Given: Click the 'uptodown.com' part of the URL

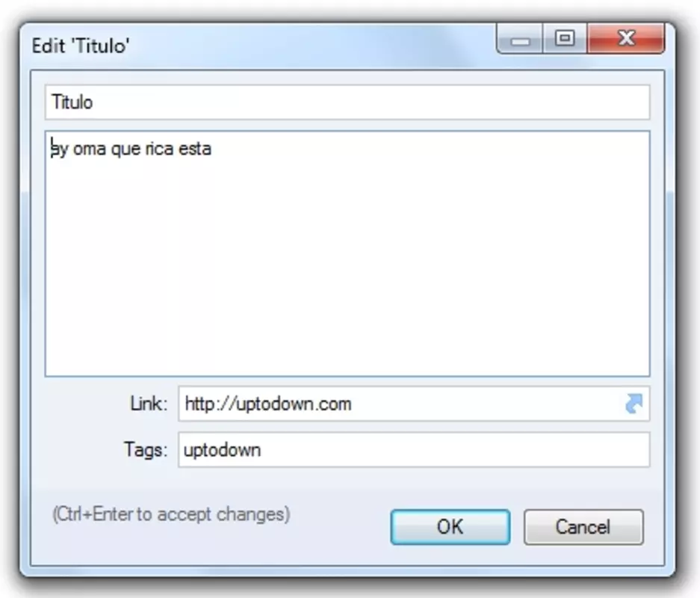Looking at the screenshot, I should click(x=294, y=404).
